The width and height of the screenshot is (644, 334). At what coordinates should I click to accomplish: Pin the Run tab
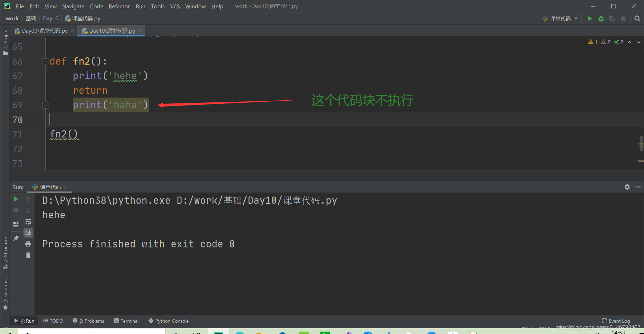point(16,238)
